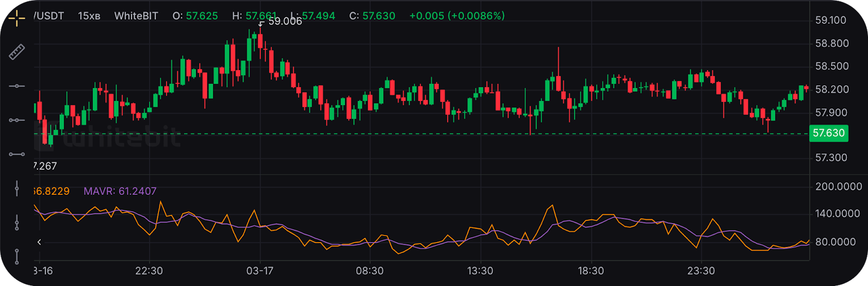
Task: Click the 200.0000 indicator scale value
Action: tap(838, 187)
